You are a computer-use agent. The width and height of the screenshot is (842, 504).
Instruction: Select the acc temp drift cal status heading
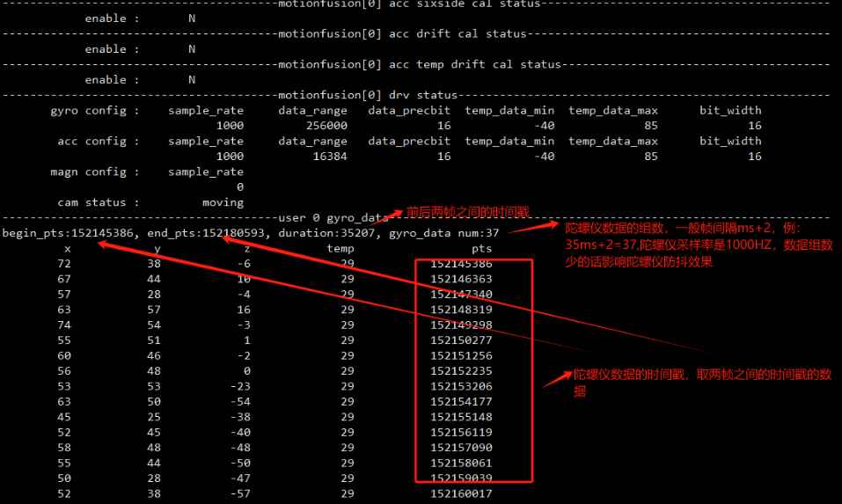click(x=419, y=64)
